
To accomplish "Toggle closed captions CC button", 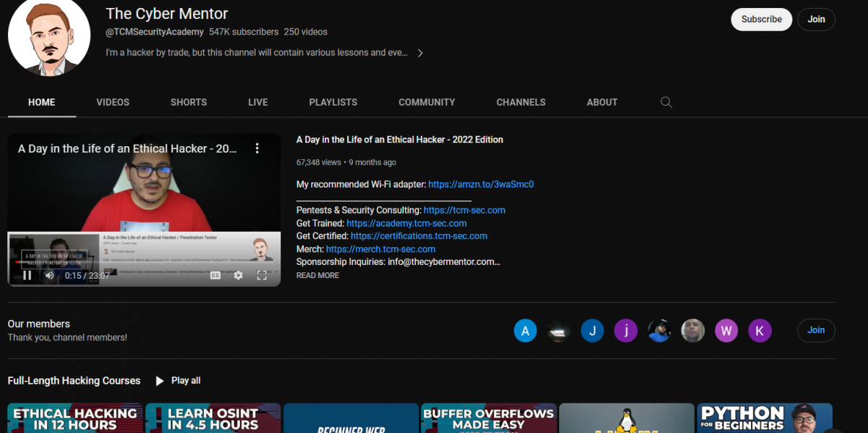I will [215, 275].
